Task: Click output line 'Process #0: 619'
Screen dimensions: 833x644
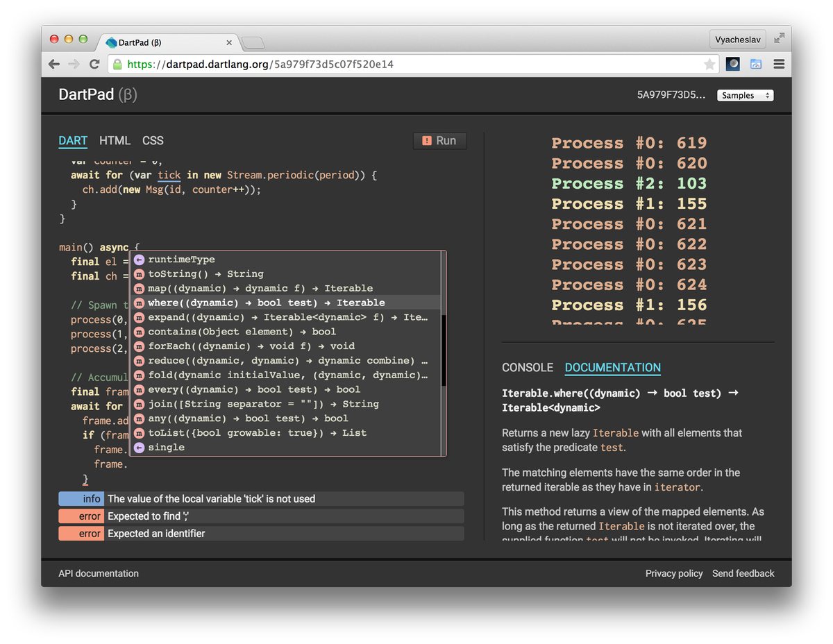Action: point(629,144)
